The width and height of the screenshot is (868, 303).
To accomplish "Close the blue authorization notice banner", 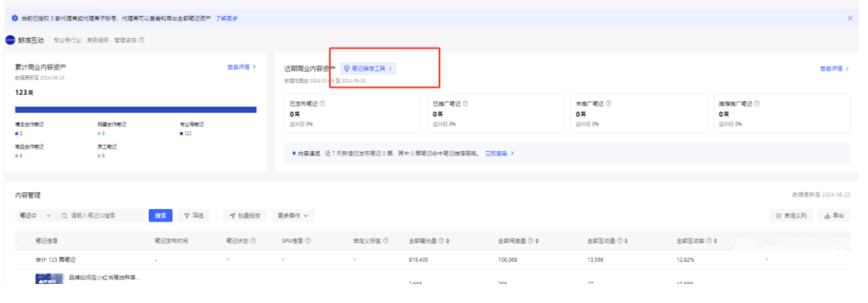I will [x=850, y=18].
